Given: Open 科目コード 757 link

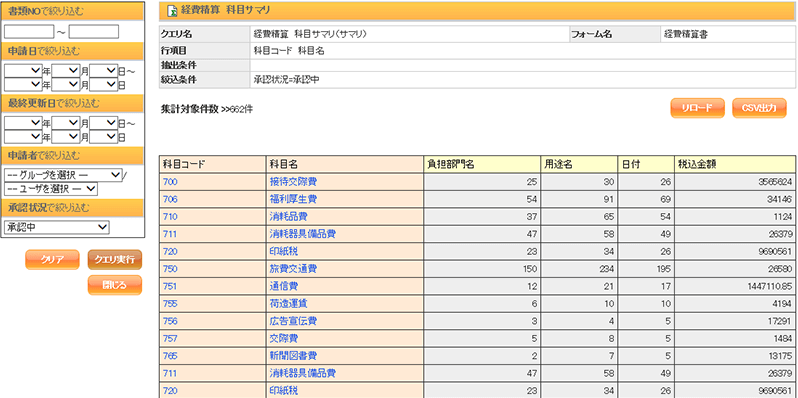Looking at the screenshot, I should click(170, 338).
